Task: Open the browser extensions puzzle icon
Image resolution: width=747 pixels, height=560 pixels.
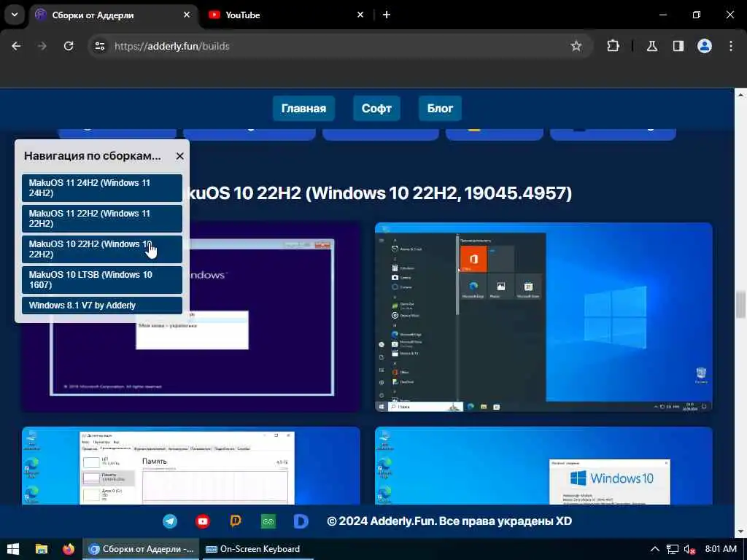Action: click(x=613, y=46)
